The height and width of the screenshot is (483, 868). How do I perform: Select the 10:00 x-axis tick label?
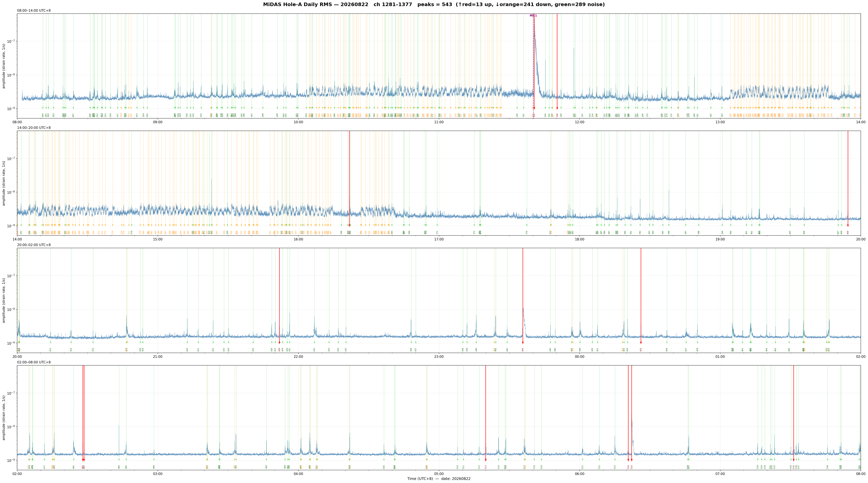click(298, 122)
